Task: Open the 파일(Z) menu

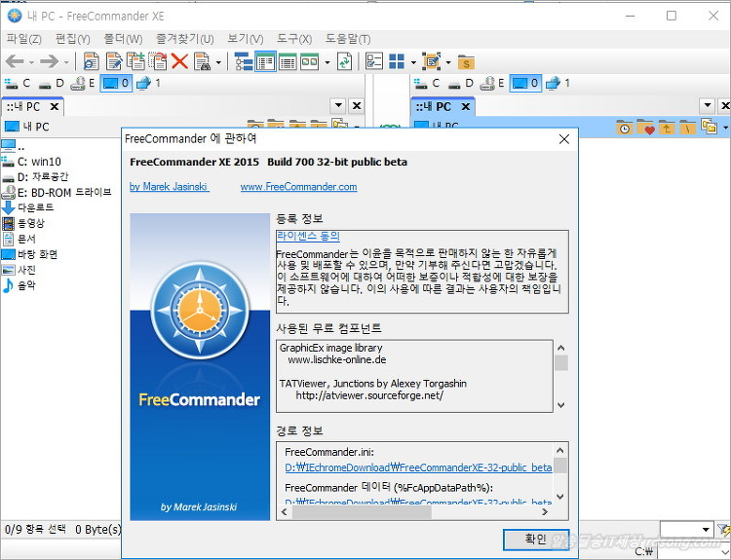Action: [23, 39]
